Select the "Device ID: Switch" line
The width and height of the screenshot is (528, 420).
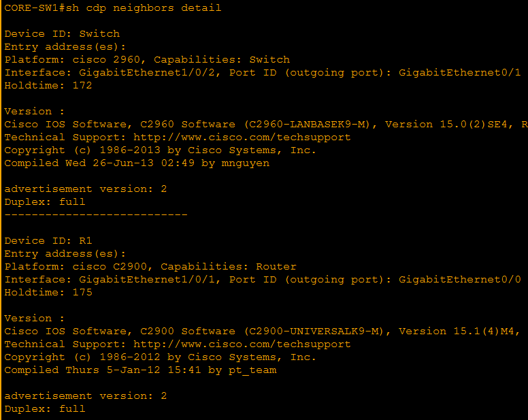coord(62,33)
